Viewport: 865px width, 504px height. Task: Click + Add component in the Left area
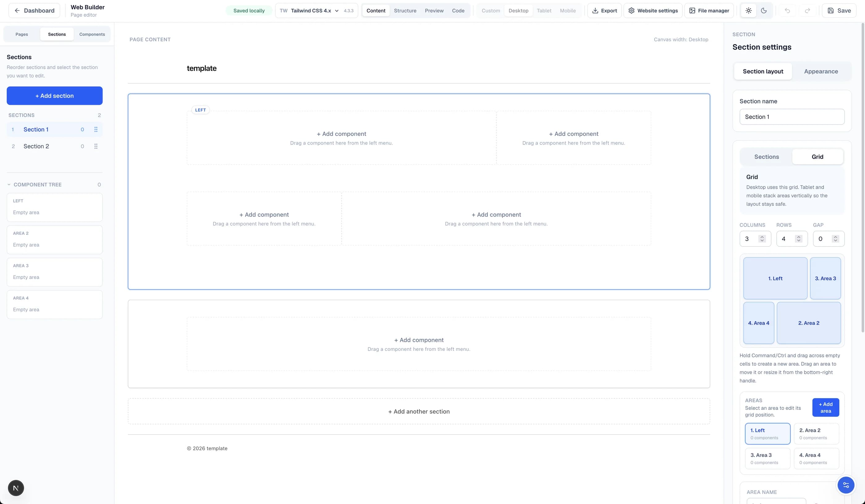(341, 134)
